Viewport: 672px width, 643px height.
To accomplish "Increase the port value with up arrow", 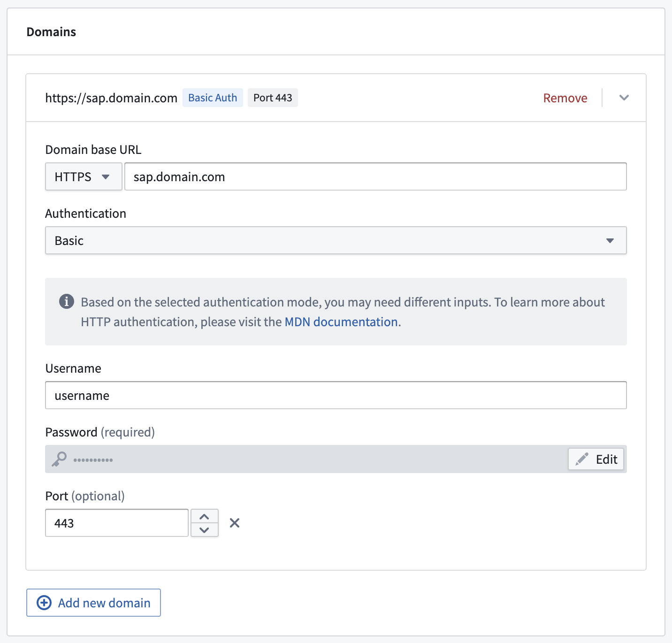I will (x=204, y=516).
